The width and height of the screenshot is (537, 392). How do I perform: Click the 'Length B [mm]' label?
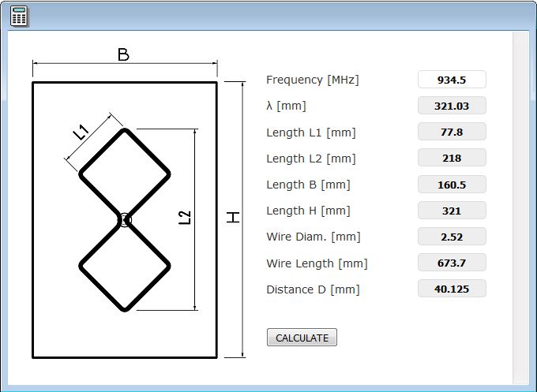pos(308,185)
